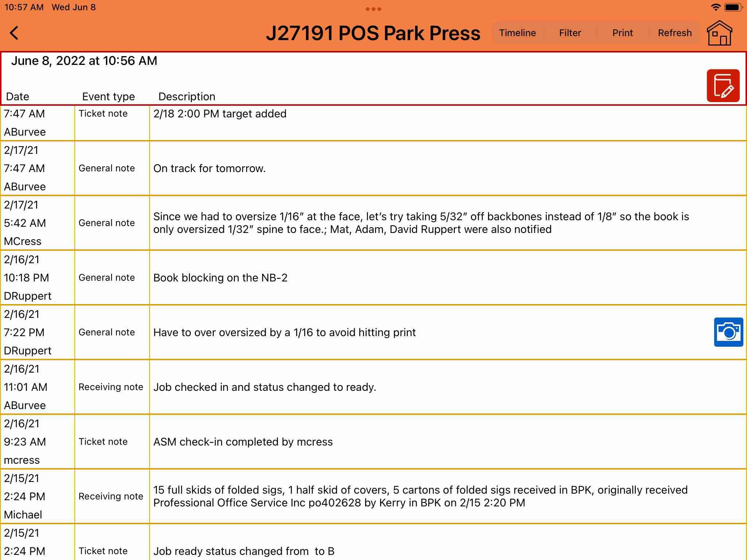Select the Description column header
Viewport: 747px width, 560px height.
pyautogui.click(x=187, y=97)
